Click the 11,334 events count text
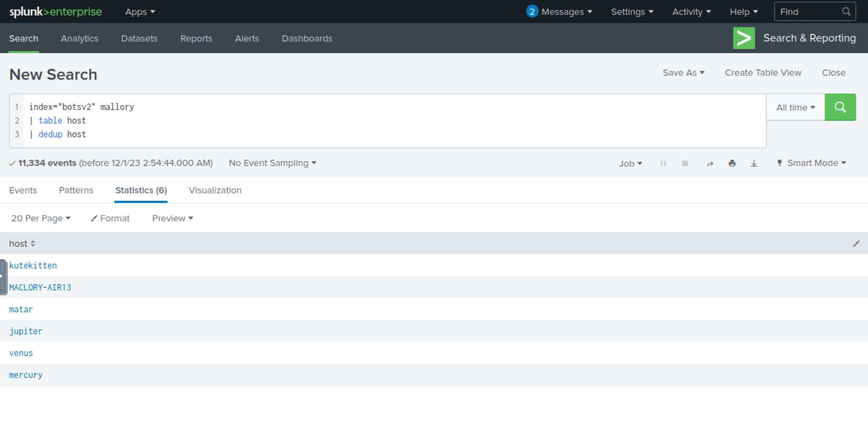Viewport: 868px width, 427px height. tap(47, 163)
